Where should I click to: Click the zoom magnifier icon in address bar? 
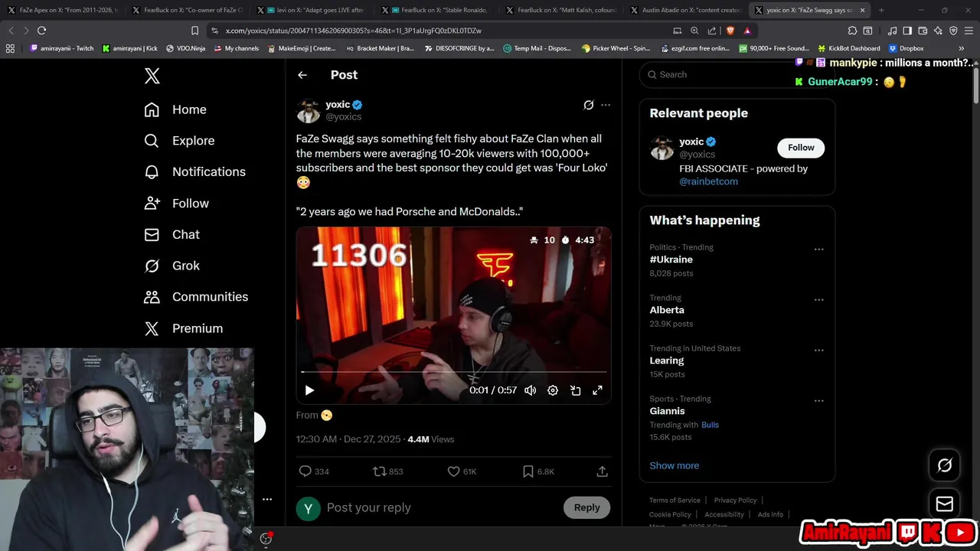tap(694, 31)
